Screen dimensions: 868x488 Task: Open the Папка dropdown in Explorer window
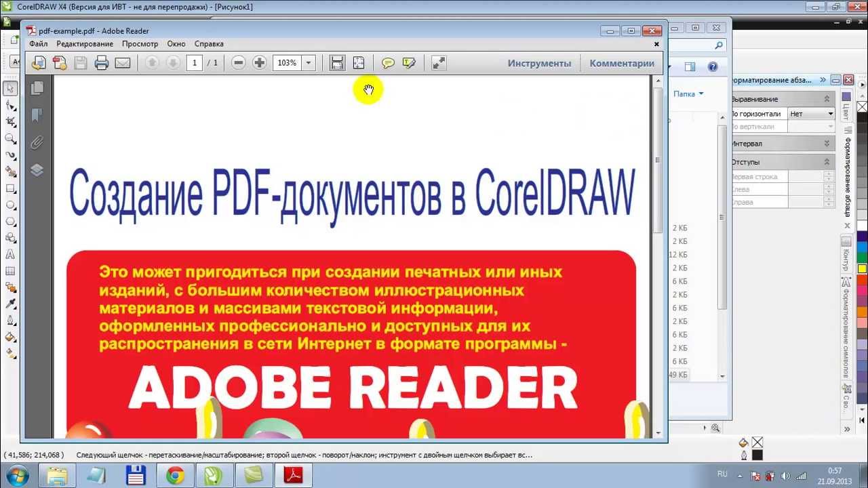[688, 94]
